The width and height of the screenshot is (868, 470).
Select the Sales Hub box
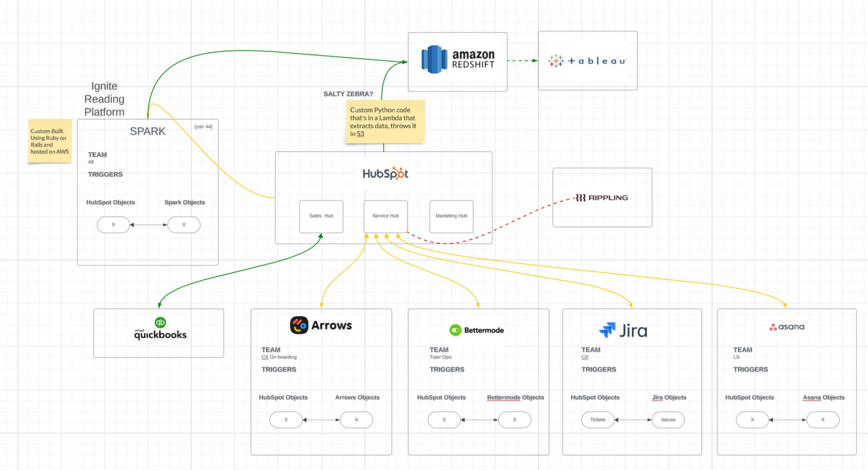click(x=321, y=216)
